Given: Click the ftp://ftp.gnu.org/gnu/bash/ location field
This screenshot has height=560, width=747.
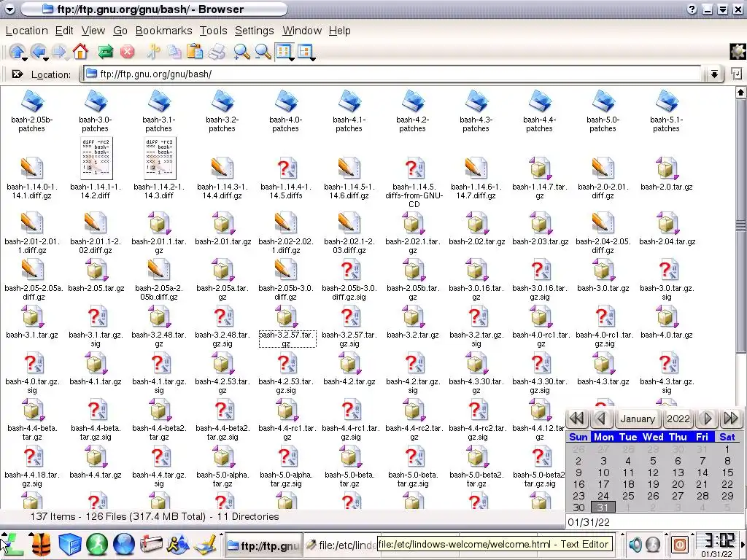Looking at the screenshot, I should coord(392,74).
